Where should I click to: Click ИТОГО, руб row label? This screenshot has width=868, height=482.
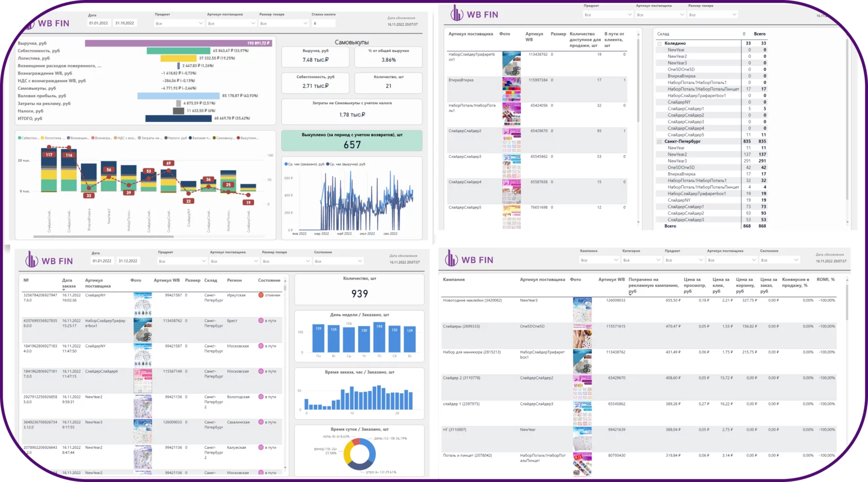(30, 118)
